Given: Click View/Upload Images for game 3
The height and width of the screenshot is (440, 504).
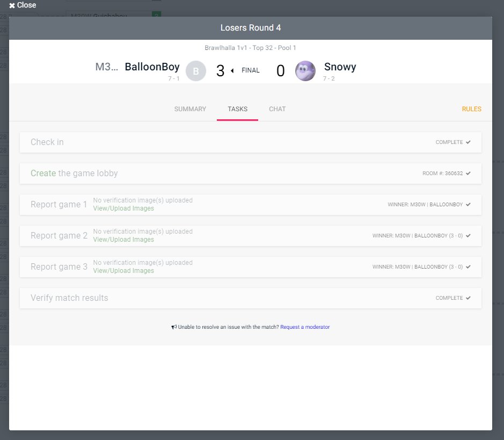Looking at the screenshot, I should (x=123, y=271).
